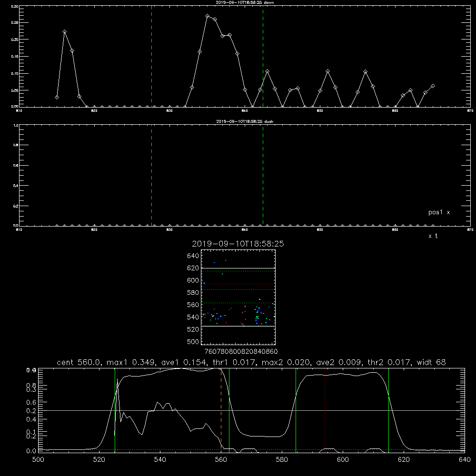Image resolution: width=476 pixels, height=476 pixels.
Task: Click the '500' x-axis label of bottom plot
Action: (x=38, y=460)
